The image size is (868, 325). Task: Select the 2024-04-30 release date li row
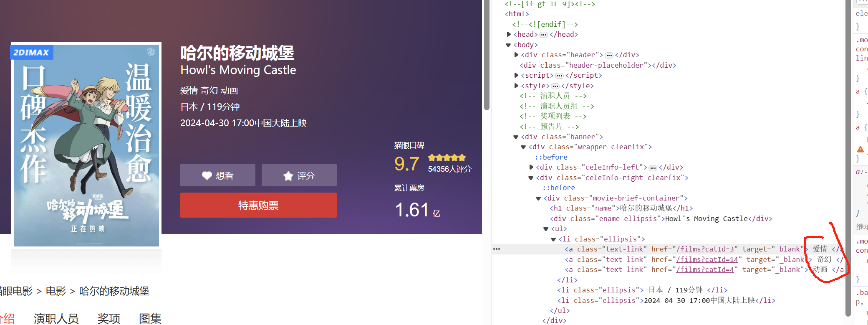[666, 300]
